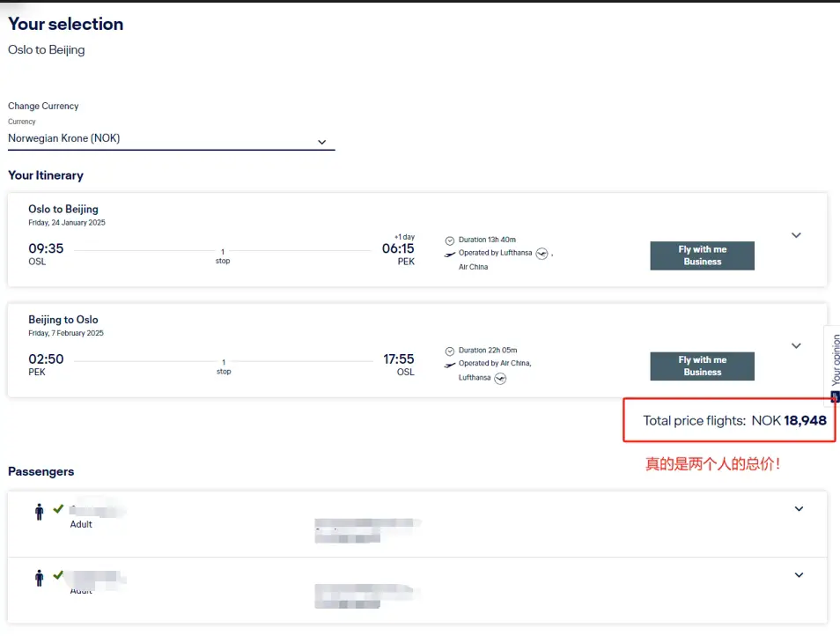Viewport: 840px width, 636px height.
Task: Click the clock icon beside Duration 22h 05m
Action: pos(451,349)
